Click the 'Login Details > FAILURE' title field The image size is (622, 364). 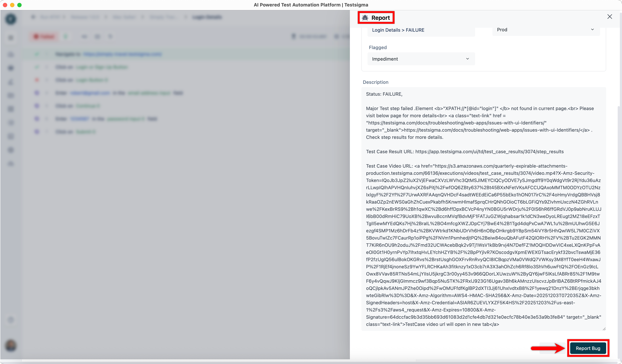pos(421,30)
